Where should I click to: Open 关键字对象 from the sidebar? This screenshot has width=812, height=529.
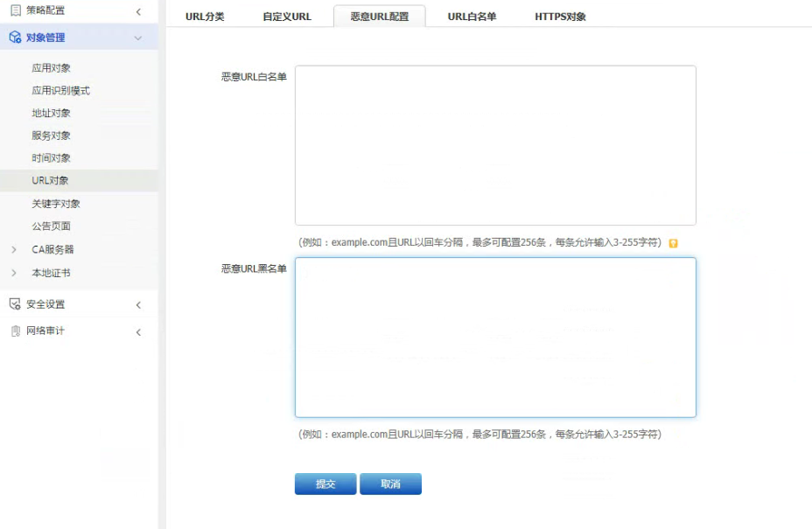56,204
